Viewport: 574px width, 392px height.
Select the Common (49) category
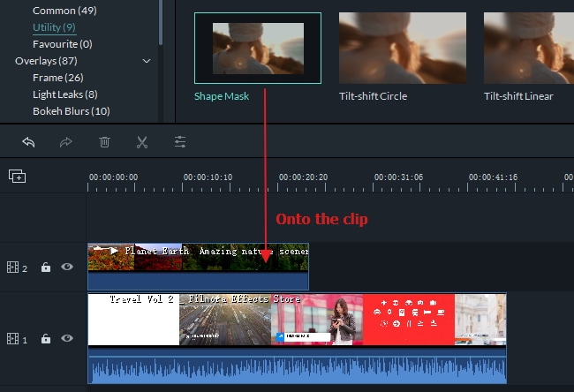point(64,11)
